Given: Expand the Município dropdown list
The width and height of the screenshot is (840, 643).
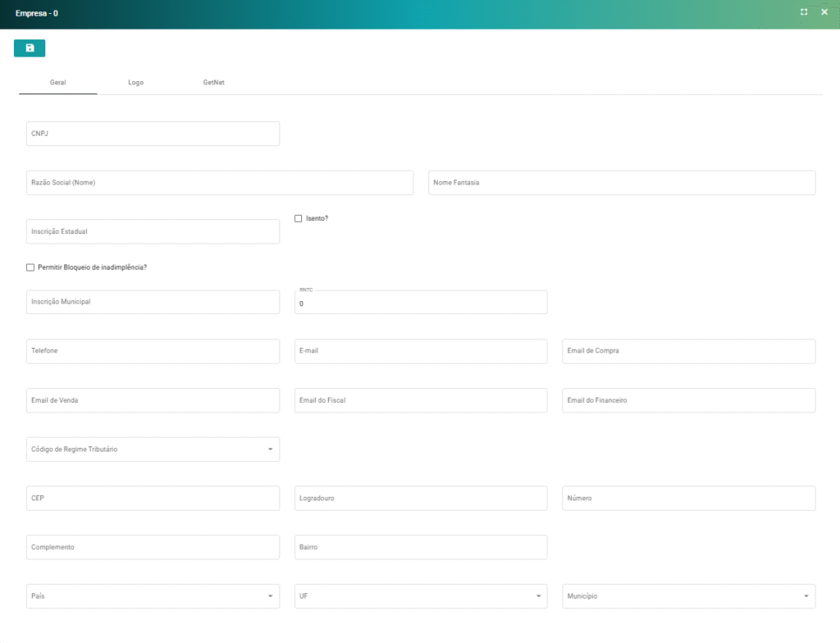Looking at the screenshot, I should pos(688,596).
